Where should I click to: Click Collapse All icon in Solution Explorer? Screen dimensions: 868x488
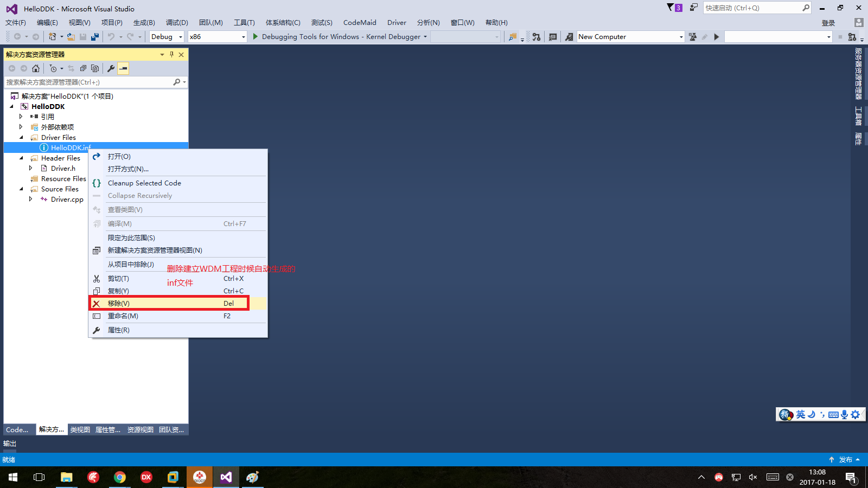coord(83,68)
